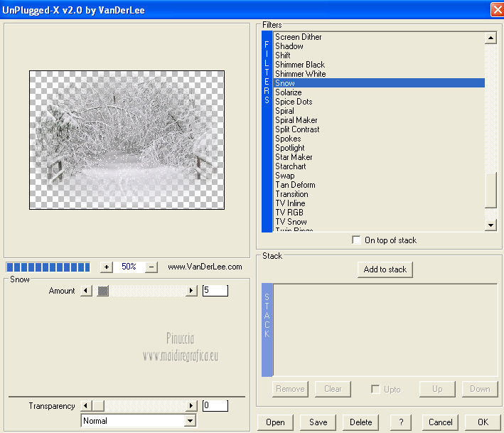The image size is (504, 433).
Task: Select the TV Snow filter
Action: click(379, 222)
